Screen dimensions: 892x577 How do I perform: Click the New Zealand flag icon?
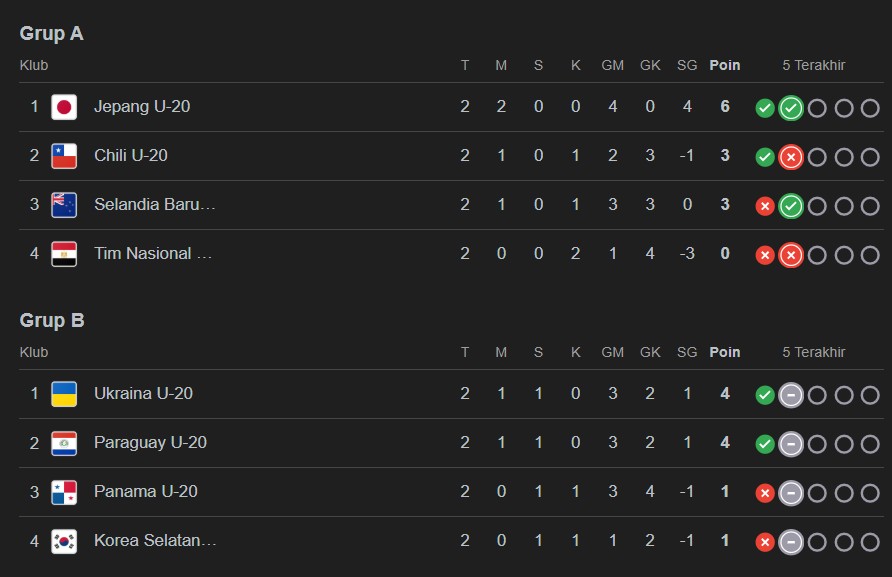click(x=64, y=205)
